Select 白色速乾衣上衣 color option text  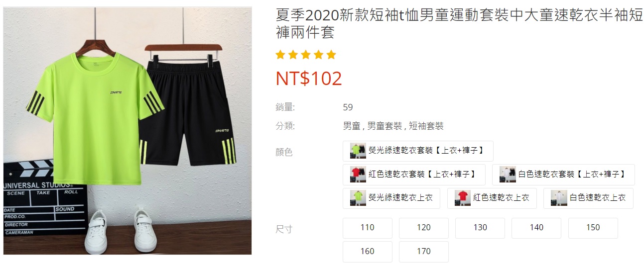(598, 198)
